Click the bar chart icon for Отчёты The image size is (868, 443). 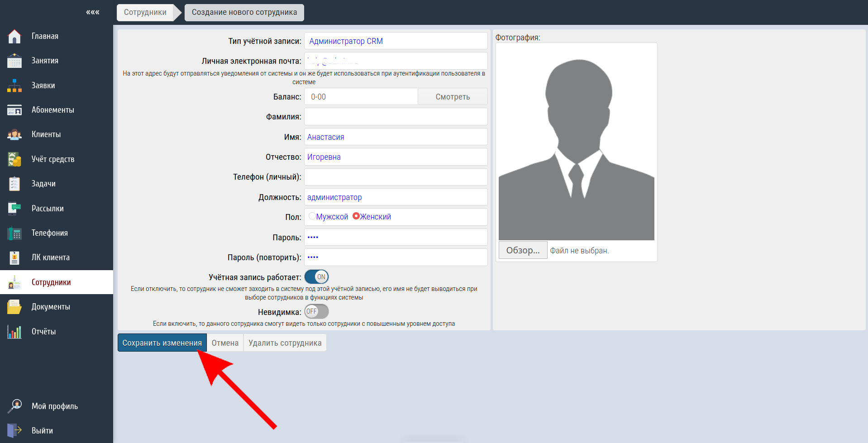pyautogui.click(x=14, y=332)
